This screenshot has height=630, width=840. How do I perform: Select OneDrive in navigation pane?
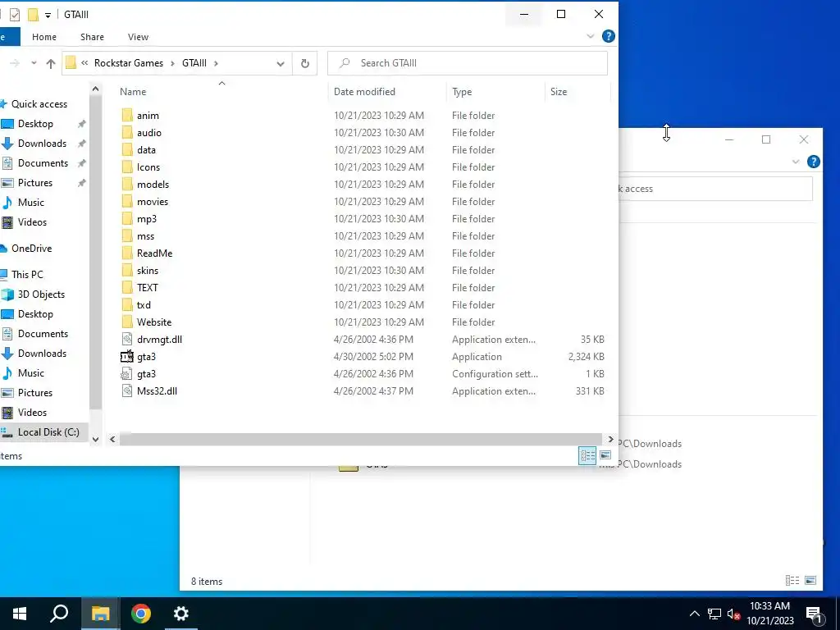coord(32,248)
